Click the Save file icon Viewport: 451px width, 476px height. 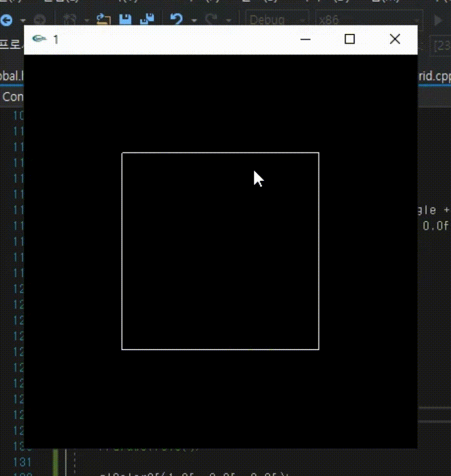pos(126,20)
